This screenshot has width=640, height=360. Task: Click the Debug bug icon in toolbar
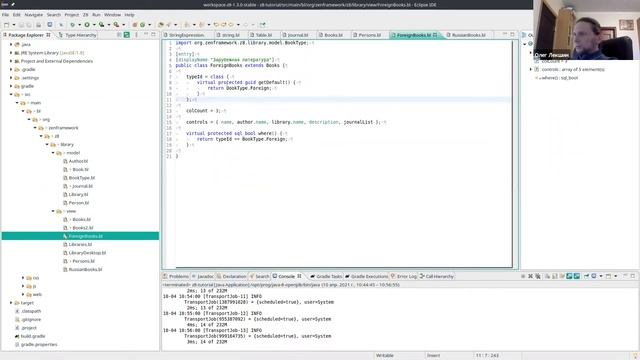click(x=72, y=25)
